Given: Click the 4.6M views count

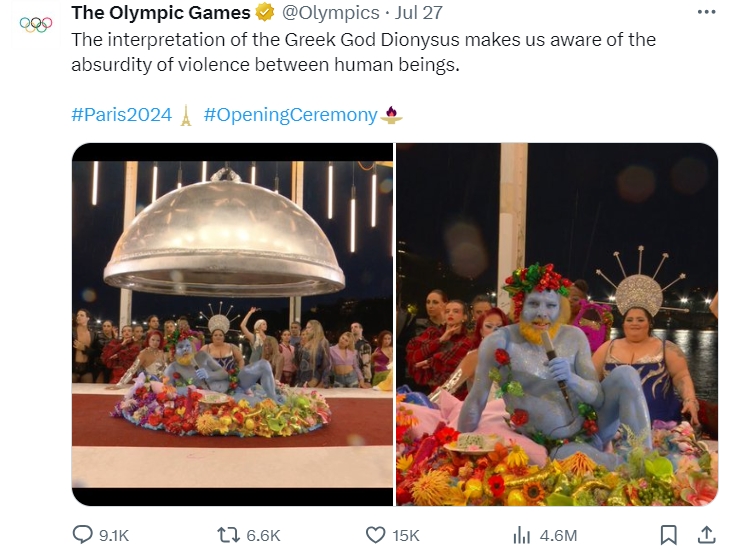Looking at the screenshot, I should [x=559, y=536].
